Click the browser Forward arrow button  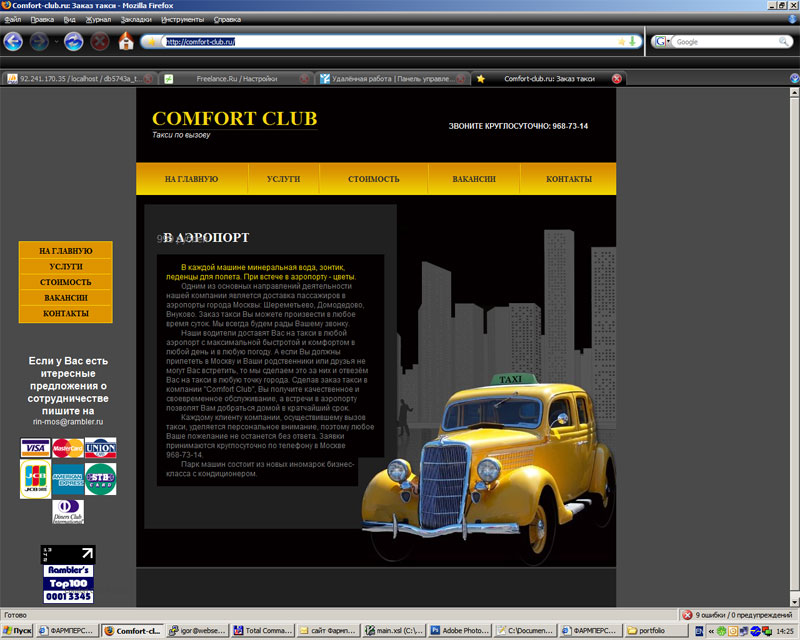(39, 41)
